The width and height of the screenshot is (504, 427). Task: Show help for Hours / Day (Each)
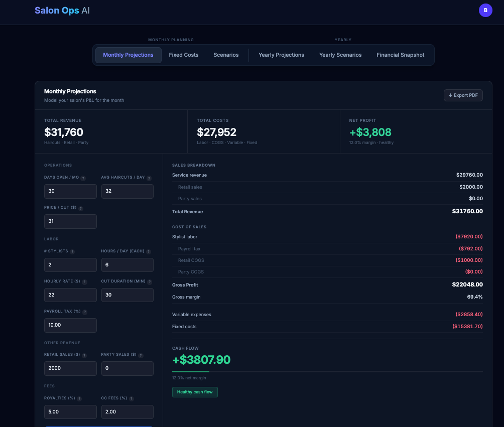coord(149,252)
